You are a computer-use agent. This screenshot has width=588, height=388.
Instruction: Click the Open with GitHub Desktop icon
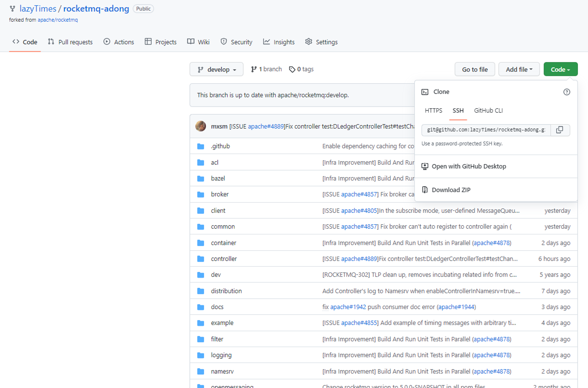pos(425,166)
